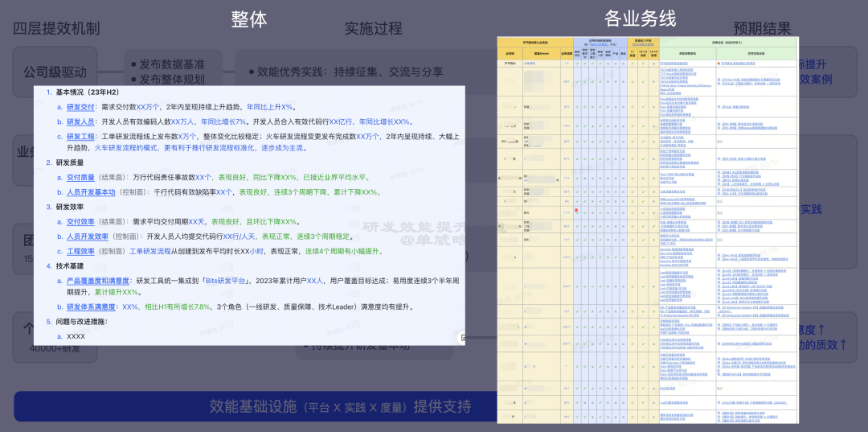868x432 pixels.
Task: Click the 预期结果 slide heading
Action: (x=762, y=29)
